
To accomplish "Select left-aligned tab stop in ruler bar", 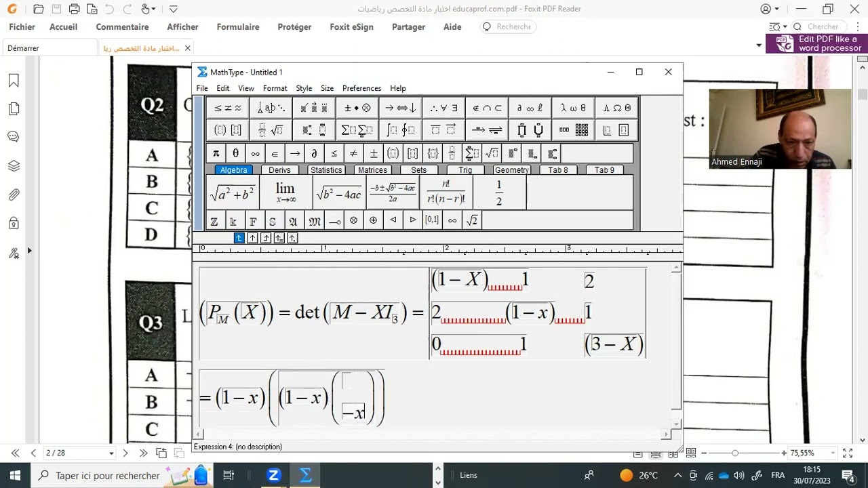I will [x=239, y=238].
